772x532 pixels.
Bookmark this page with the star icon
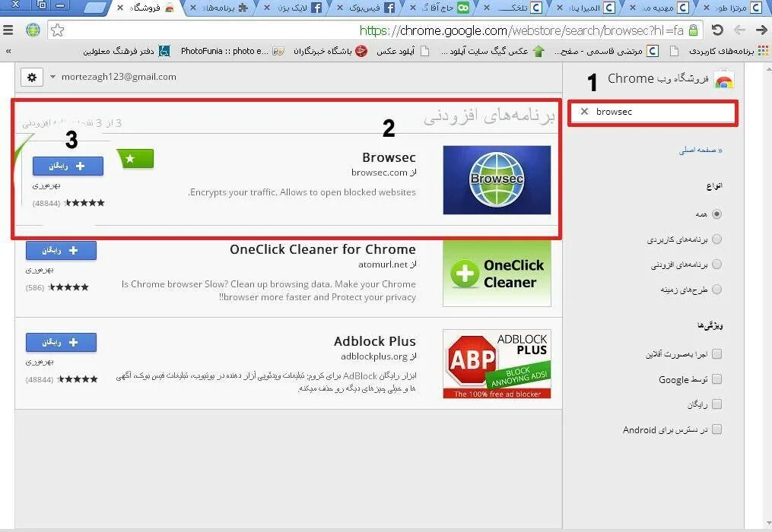pos(58,30)
